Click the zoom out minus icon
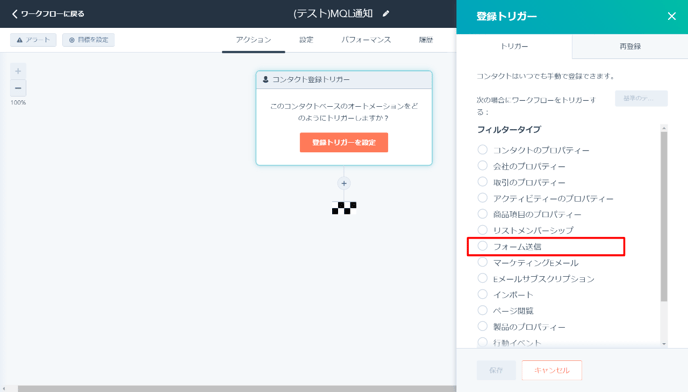This screenshot has width=688, height=392. click(18, 88)
